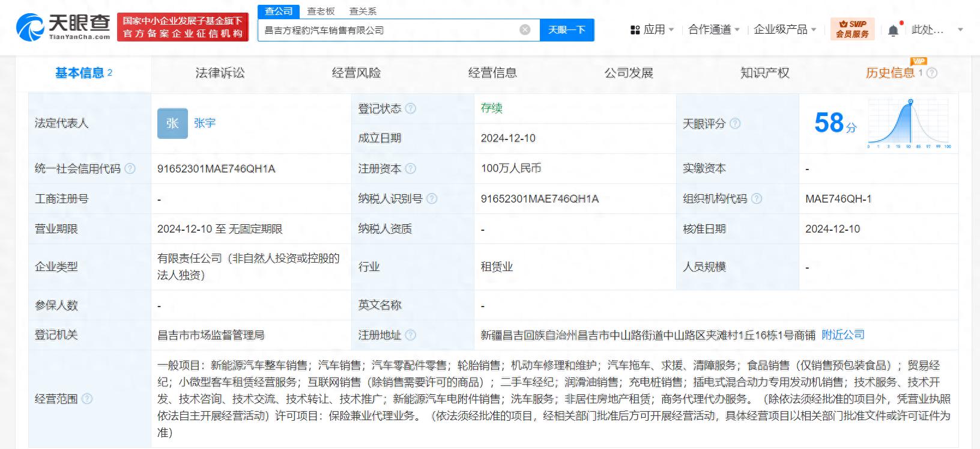Screen dimensions: 980x449
Task: Click the 应用 grid icon
Action: pos(635,29)
